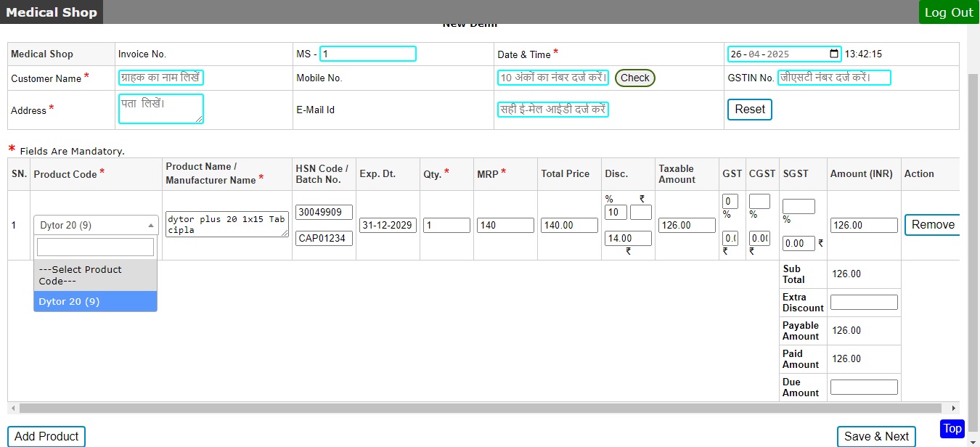Screen dimensions: 980x447
Task: Click the Add Product button
Action: point(46,436)
